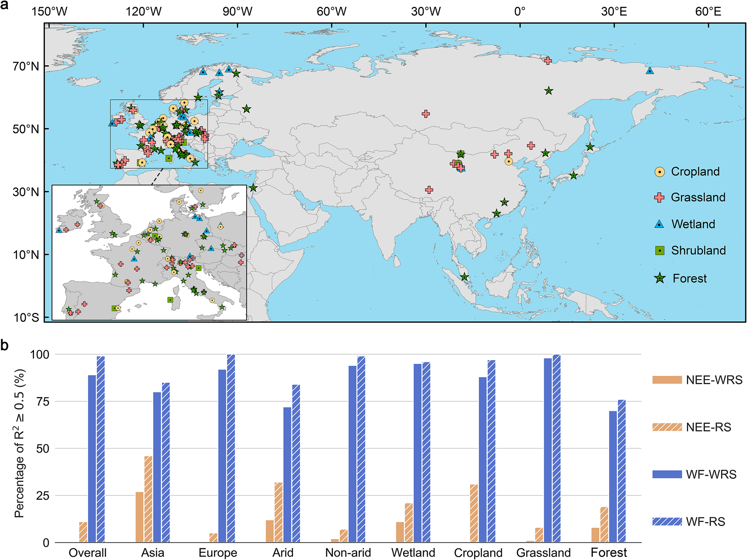The image size is (747, 560).
Task: Click the '10°S' latitude label
Action: click(x=26, y=317)
